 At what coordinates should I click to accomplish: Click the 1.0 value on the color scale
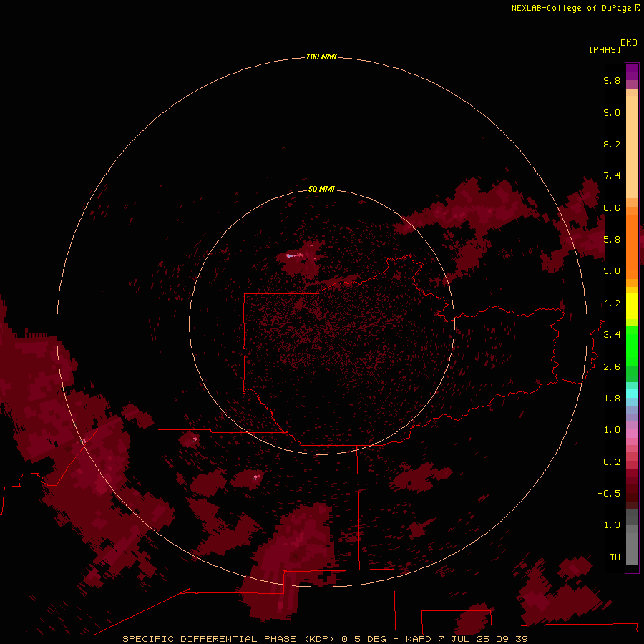[x=612, y=430]
